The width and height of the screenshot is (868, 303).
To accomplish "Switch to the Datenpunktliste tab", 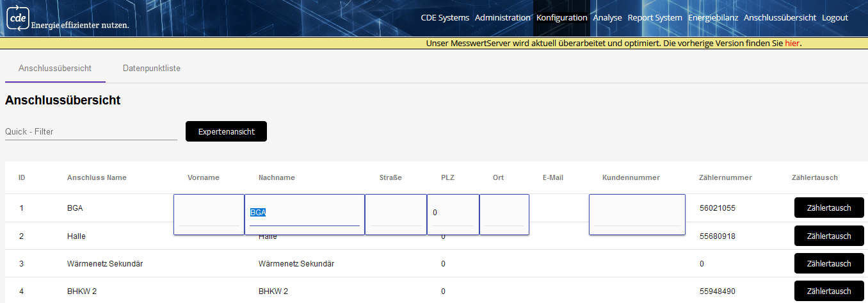I will pyautogui.click(x=152, y=69).
